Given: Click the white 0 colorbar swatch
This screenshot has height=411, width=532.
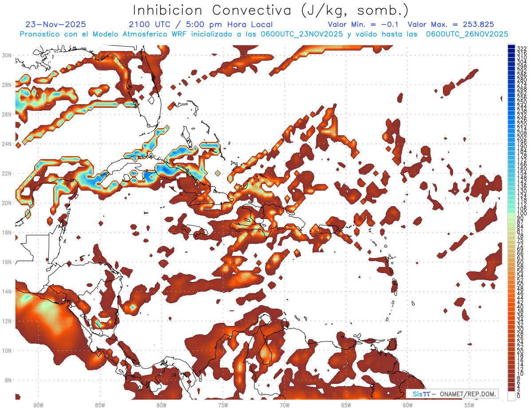Looking at the screenshot, I should coord(512,396).
